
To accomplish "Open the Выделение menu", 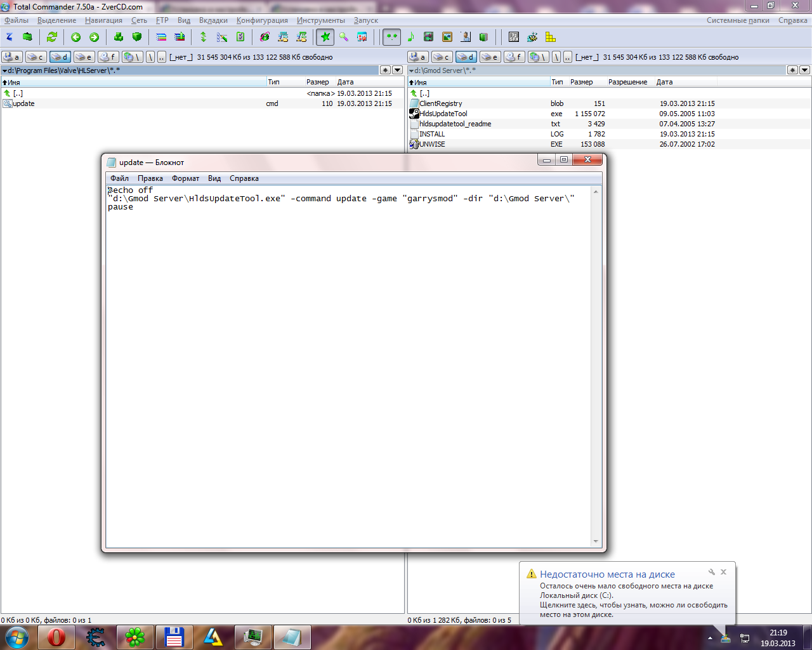I will coord(57,20).
